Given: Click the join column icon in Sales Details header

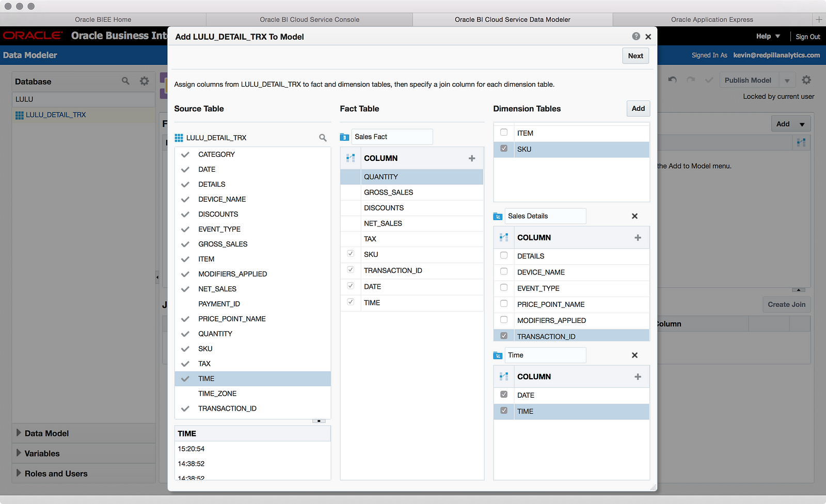Looking at the screenshot, I should pos(504,238).
